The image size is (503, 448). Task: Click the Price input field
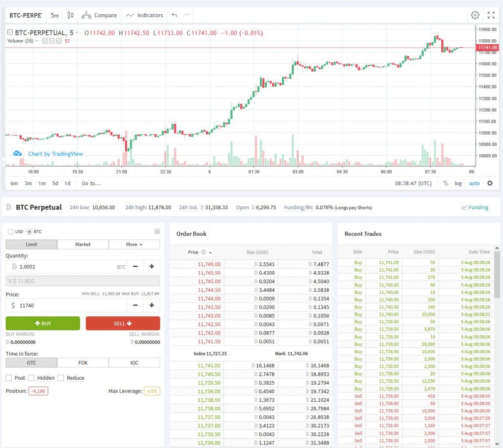(69, 305)
